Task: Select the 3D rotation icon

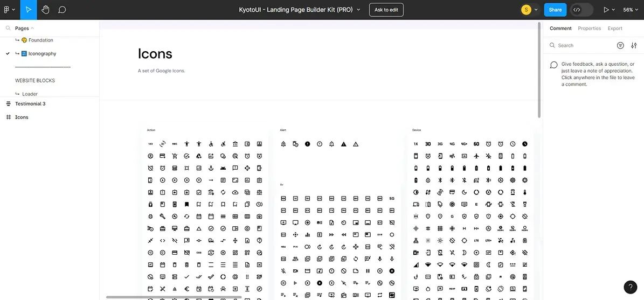Action: point(163,144)
